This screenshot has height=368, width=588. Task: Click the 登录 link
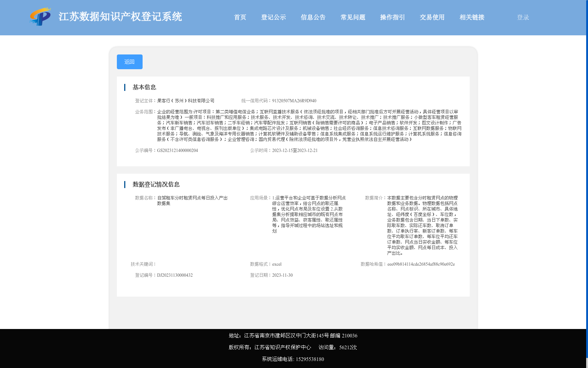click(x=523, y=17)
